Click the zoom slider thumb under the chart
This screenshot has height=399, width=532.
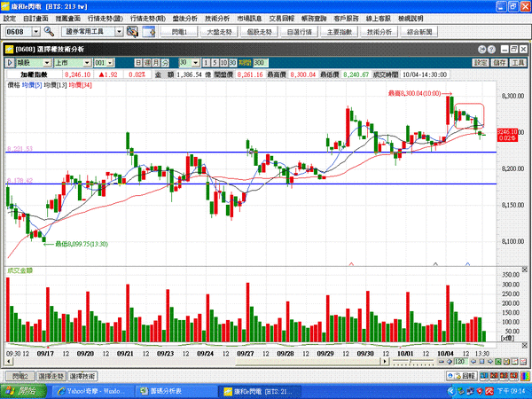point(411,362)
